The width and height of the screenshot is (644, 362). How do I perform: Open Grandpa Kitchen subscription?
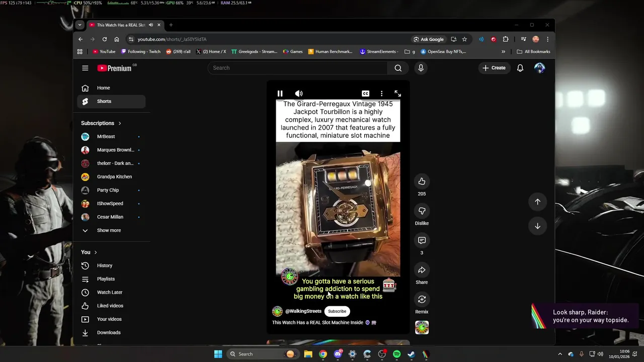111,177
